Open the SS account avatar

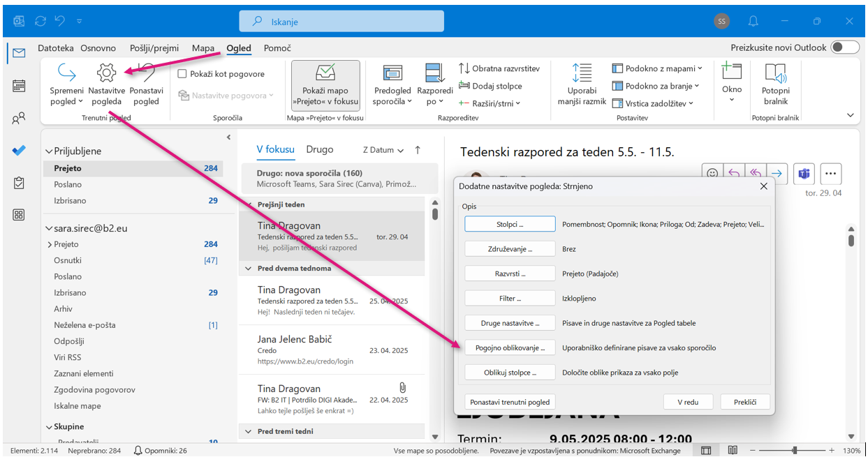click(x=722, y=22)
